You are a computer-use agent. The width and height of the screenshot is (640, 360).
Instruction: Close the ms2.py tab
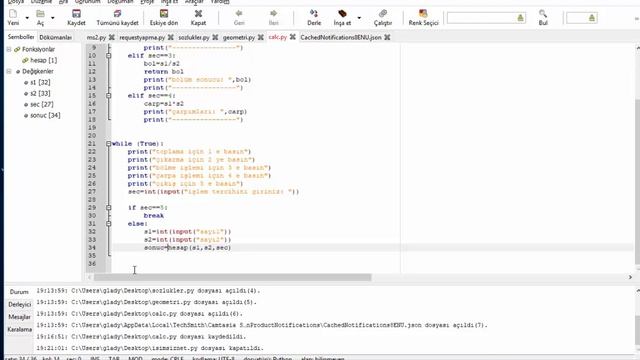coord(111,37)
